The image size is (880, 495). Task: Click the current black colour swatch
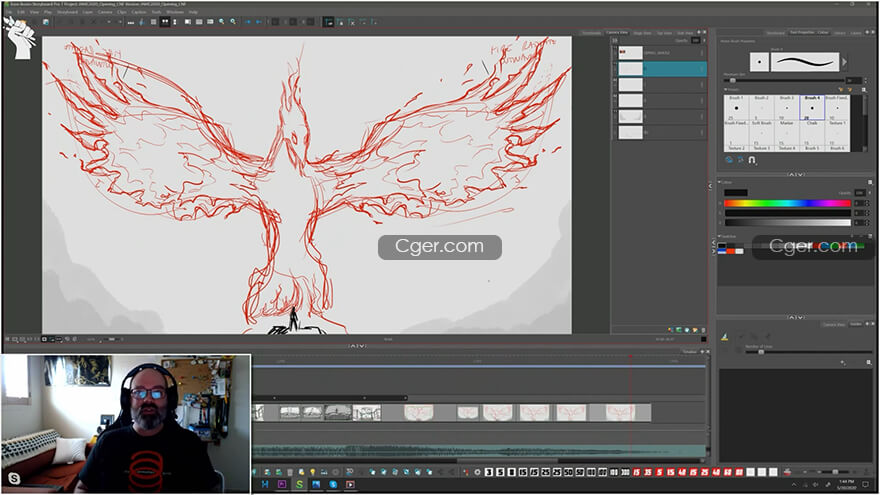point(736,192)
